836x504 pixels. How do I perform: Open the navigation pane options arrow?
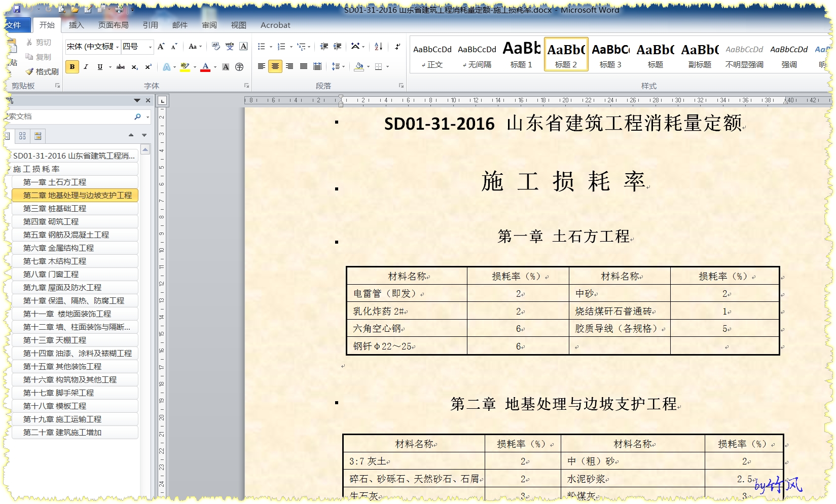tap(137, 100)
